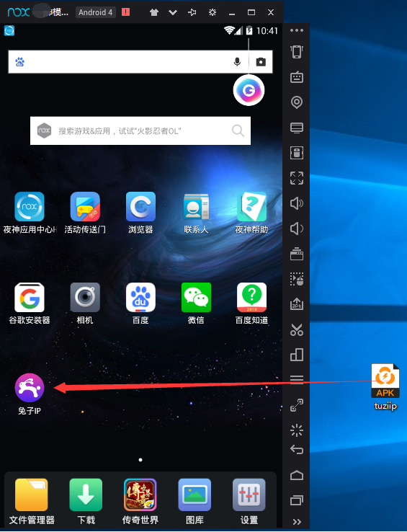Launch the 传奇世界 game
407x532 pixels.
coord(140,495)
